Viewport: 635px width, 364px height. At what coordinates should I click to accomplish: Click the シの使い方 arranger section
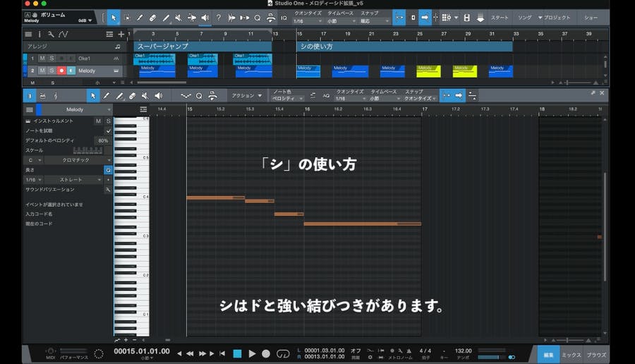pyautogui.click(x=404, y=47)
